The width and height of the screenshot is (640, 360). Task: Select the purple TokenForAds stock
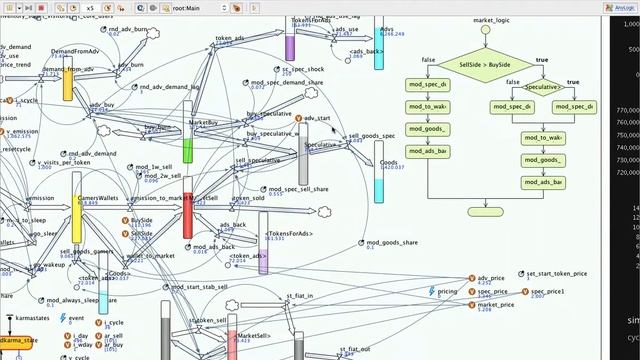(289, 39)
